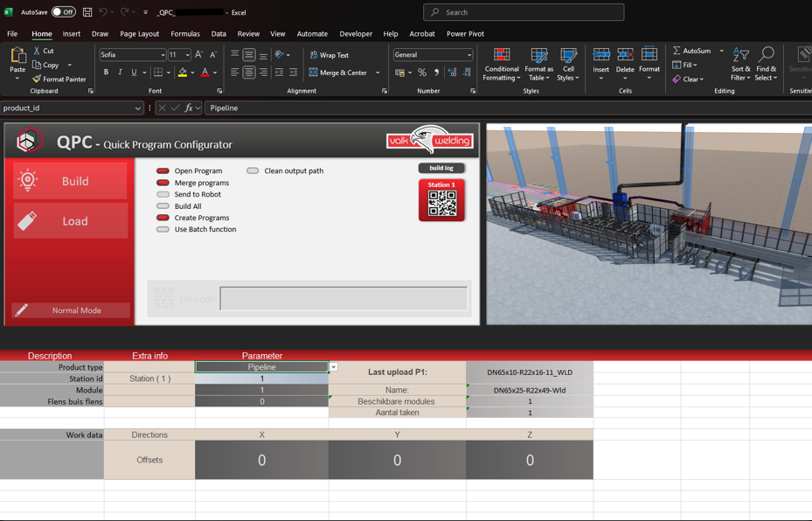The height and width of the screenshot is (521, 812).
Task: Expand the Merge & Center dropdown arrow
Action: [x=378, y=73]
